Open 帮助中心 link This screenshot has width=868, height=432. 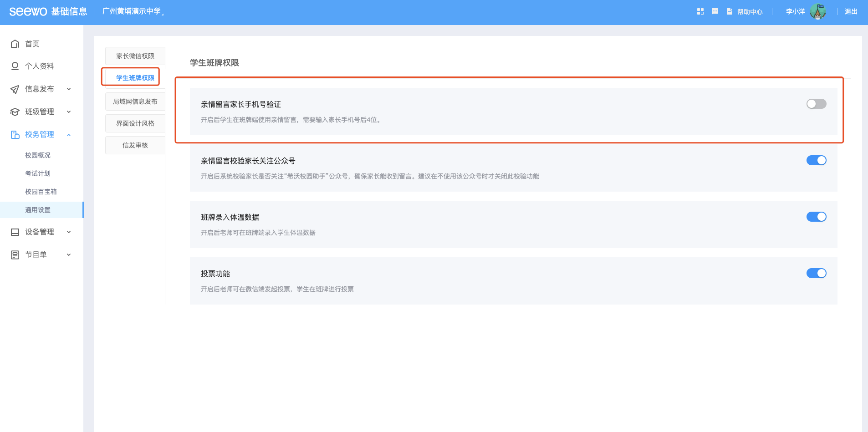pyautogui.click(x=750, y=12)
